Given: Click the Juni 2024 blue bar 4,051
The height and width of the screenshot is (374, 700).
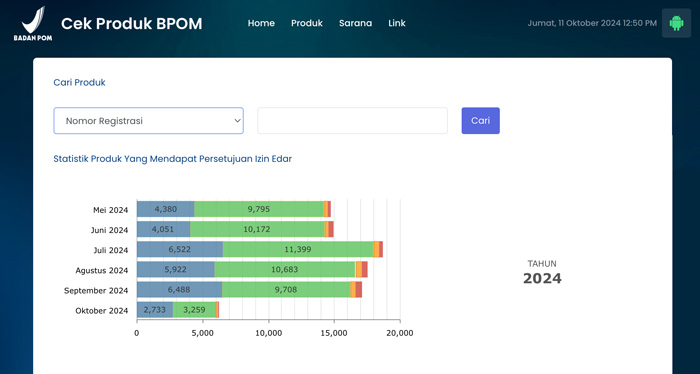Looking at the screenshot, I should click(x=163, y=229).
